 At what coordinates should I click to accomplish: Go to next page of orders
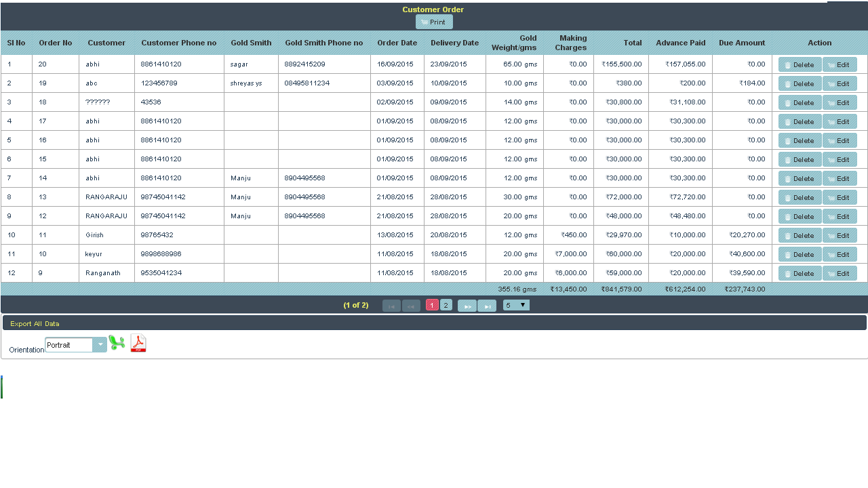point(467,306)
